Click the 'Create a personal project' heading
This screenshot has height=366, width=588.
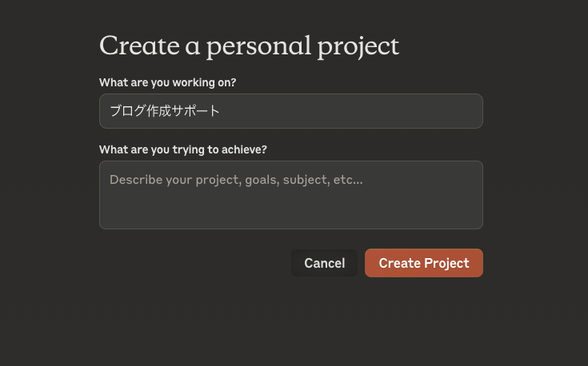(249, 46)
